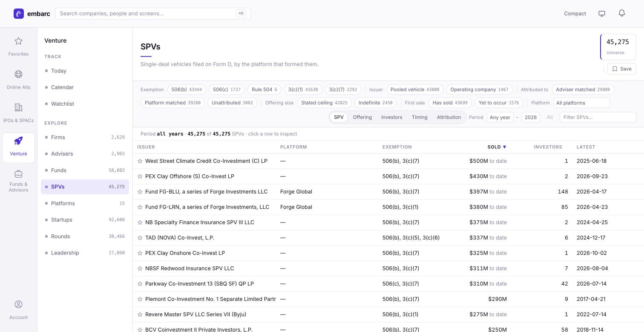Open the All platforms dropdown
644x332 pixels.
point(581,103)
